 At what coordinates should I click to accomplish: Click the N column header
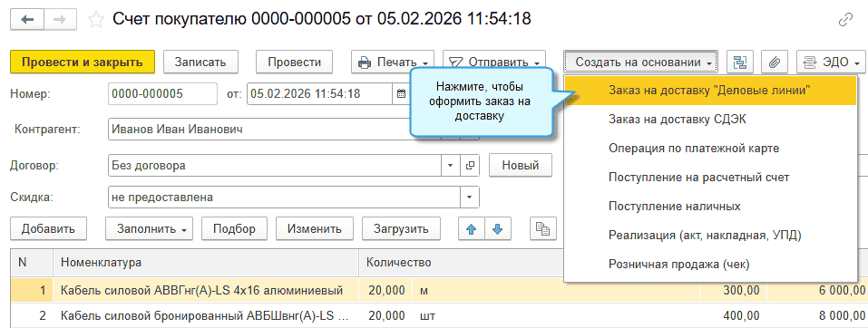click(x=32, y=263)
